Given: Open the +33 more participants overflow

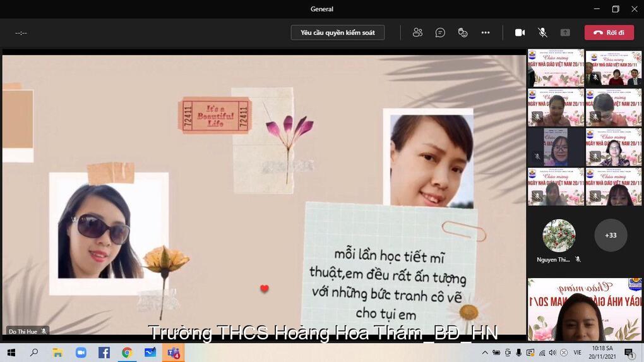Looking at the screenshot, I should pos(611,235).
